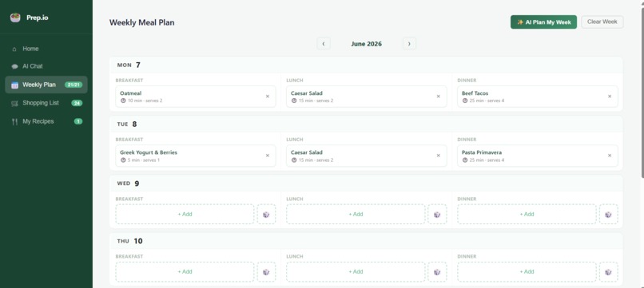Click the dice icon for Thursday breakfast
Image resolution: width=644 pixels, height=288 pixels.
(266, 271)
